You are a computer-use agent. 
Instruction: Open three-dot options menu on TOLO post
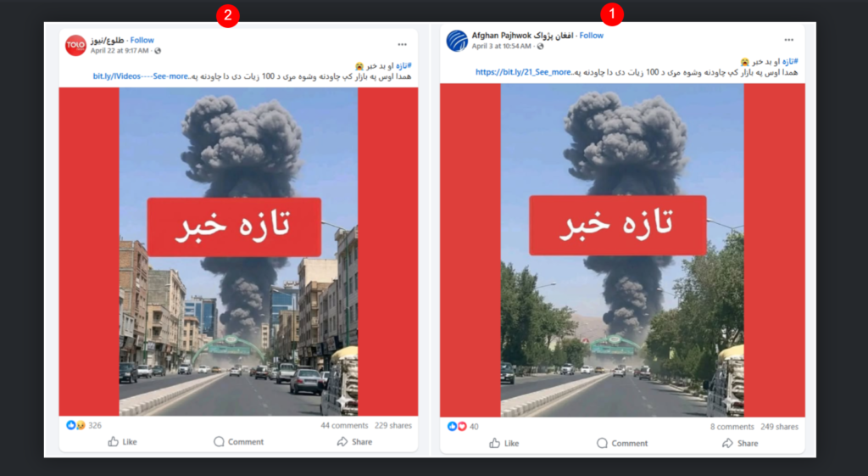point(402,44)
